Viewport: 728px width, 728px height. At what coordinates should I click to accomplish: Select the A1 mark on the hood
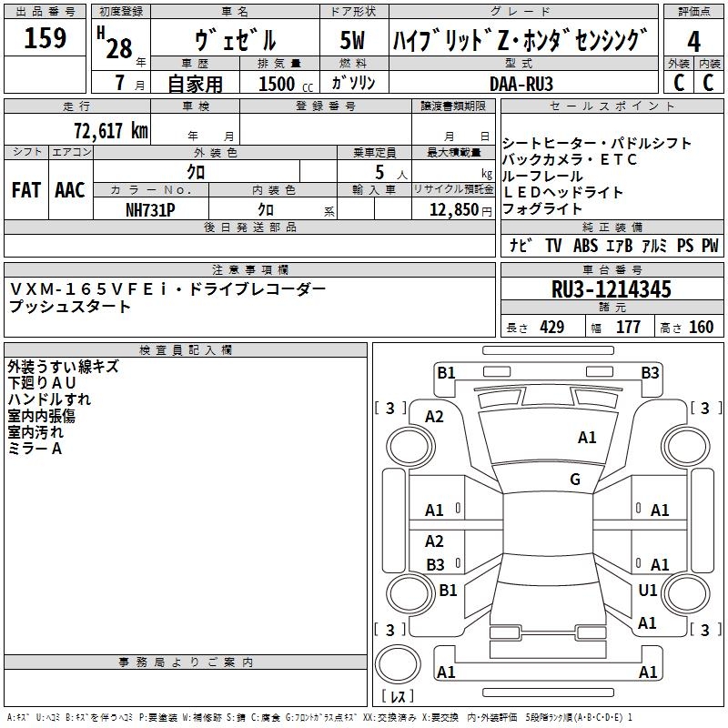[587, 438]
